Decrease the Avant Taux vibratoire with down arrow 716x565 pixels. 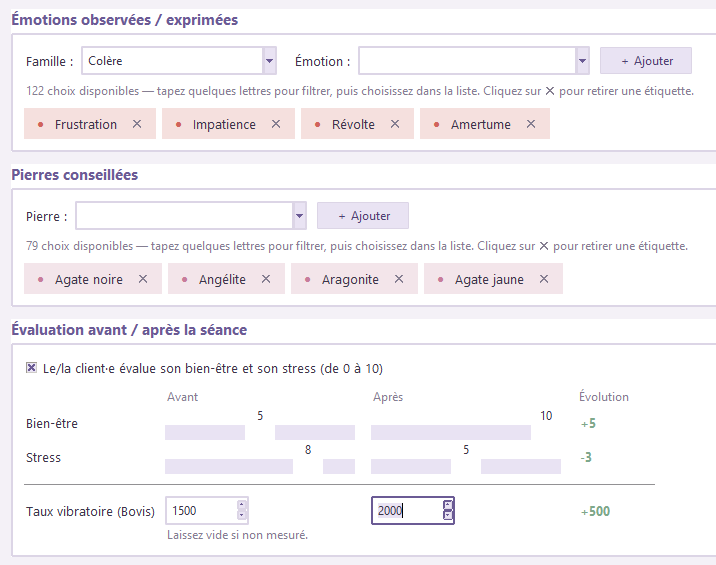tap(242, 515)
